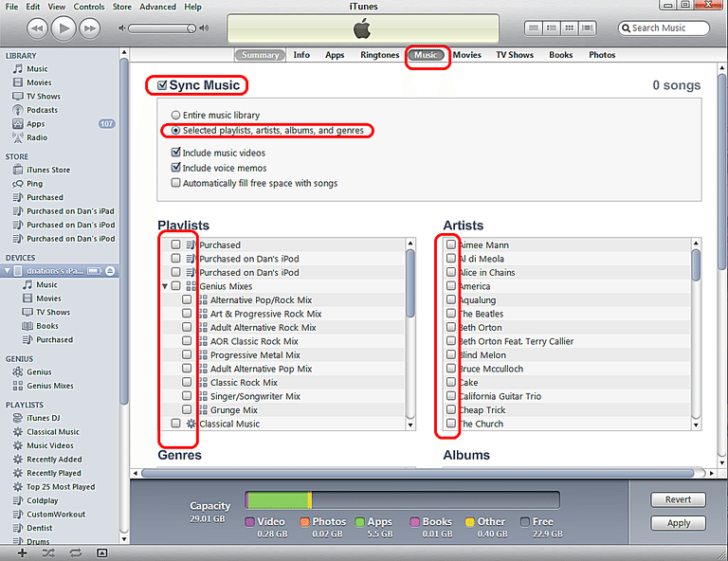Click the Previous track rewind button

[37, 28]
